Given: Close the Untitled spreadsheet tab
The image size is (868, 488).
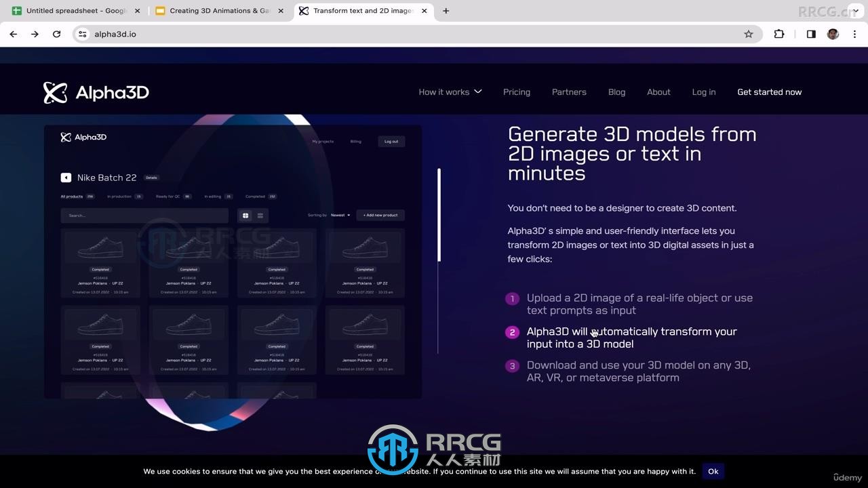Looking at the screenshot, I should [137, 11].
